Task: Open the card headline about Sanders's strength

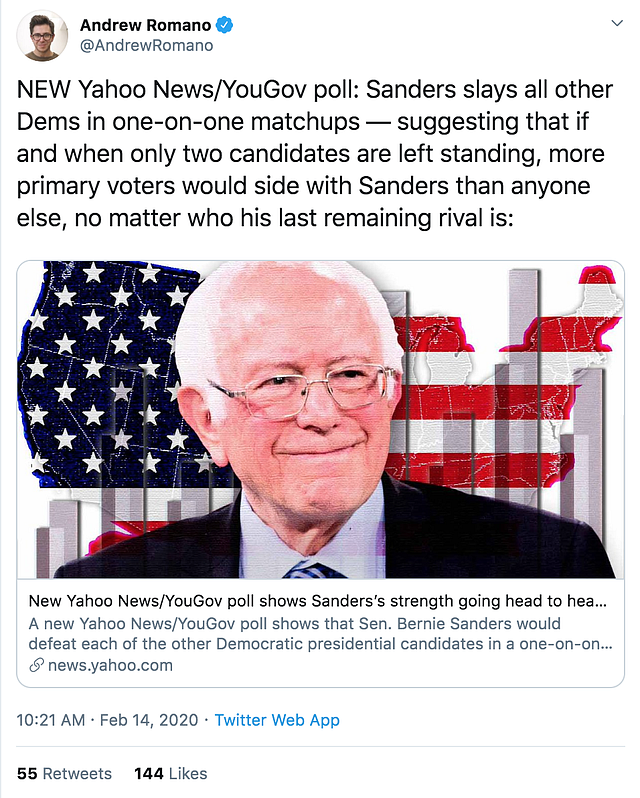Action: 317,602
